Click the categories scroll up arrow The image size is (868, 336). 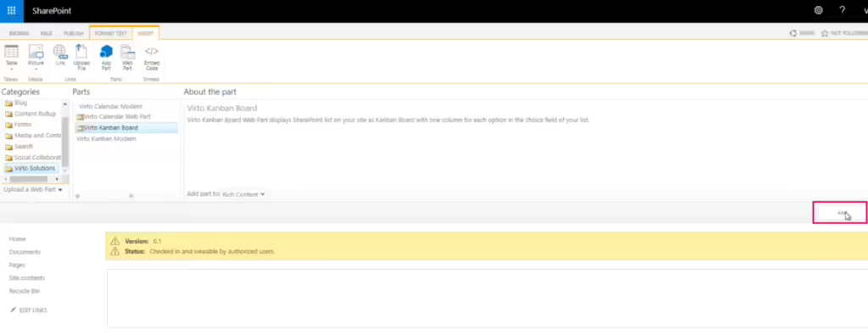[65, 104]
